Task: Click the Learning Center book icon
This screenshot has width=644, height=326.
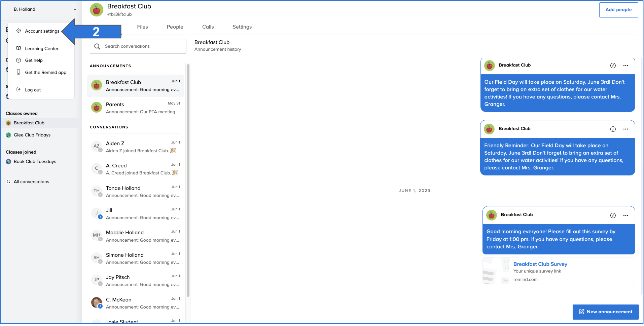Action: pos(19,48)
